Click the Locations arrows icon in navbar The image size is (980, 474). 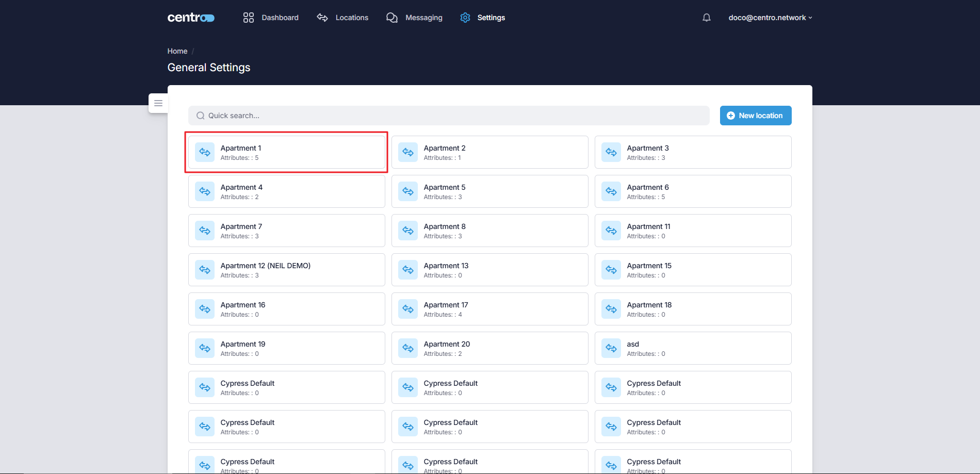(x=322, y=18)
